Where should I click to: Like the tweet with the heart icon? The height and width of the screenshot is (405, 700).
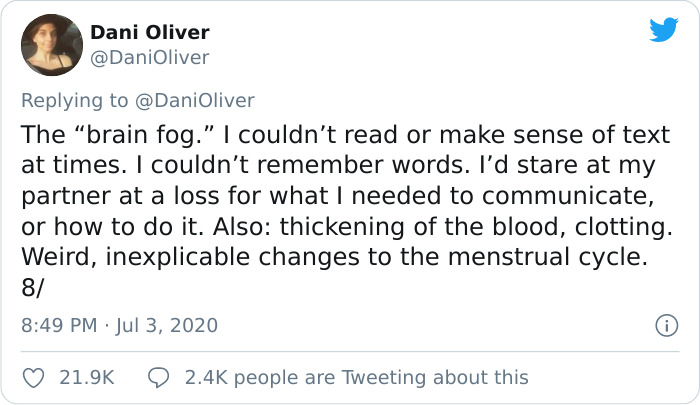click(34, 377)
